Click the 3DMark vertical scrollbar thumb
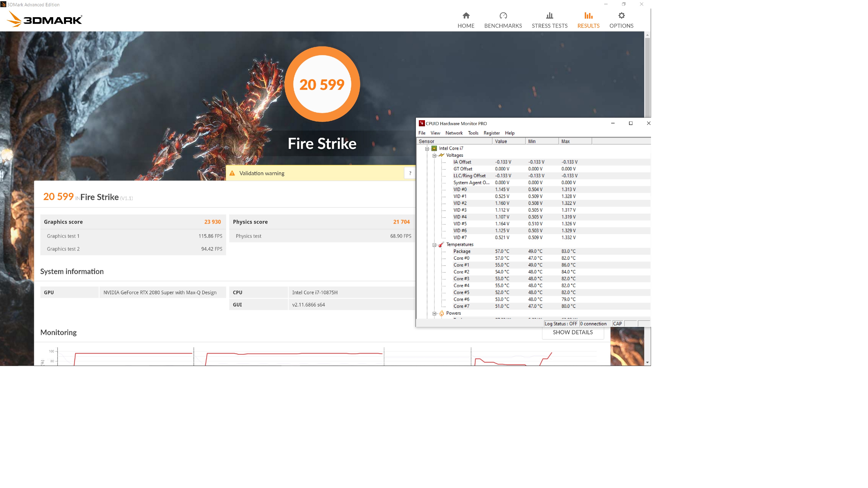Viewport: 868px width, 488px height. pyautogui.click(x=647, y=77)
